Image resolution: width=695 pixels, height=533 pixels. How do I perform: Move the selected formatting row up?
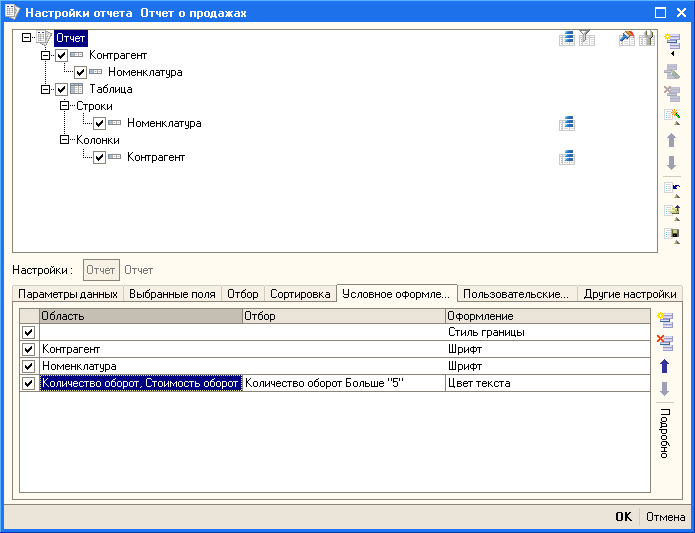(x=666, y=366)
